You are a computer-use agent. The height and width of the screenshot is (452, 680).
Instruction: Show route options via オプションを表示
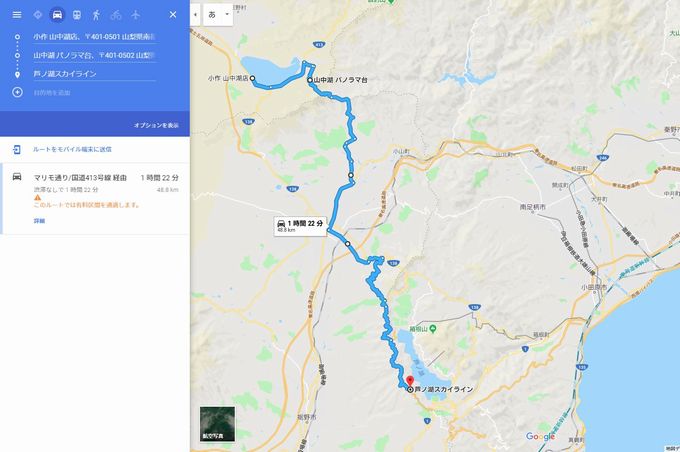click(156, 125)
